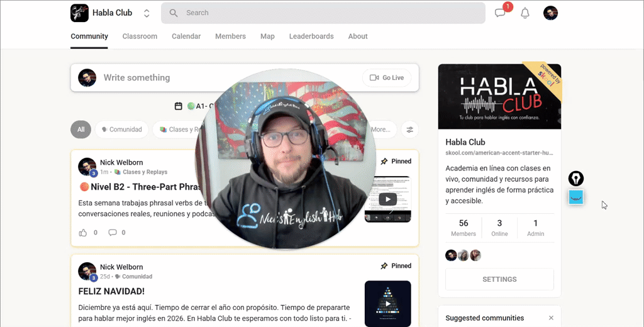The width and height of the screenshot is (644, 327).
Task: Click the SETTINGS button
Action: point(499,279)
